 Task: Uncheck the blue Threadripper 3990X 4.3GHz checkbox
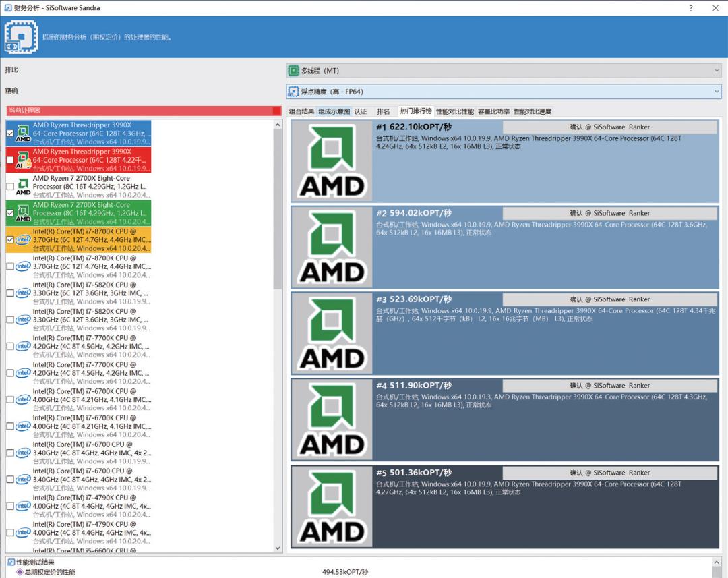point(10,134)
